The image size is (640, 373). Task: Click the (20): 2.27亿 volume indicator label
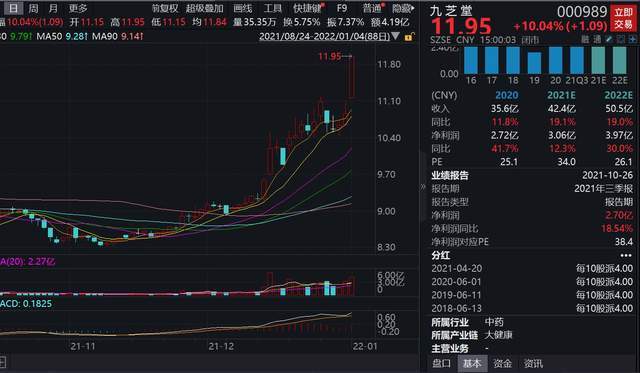(27, 262)
